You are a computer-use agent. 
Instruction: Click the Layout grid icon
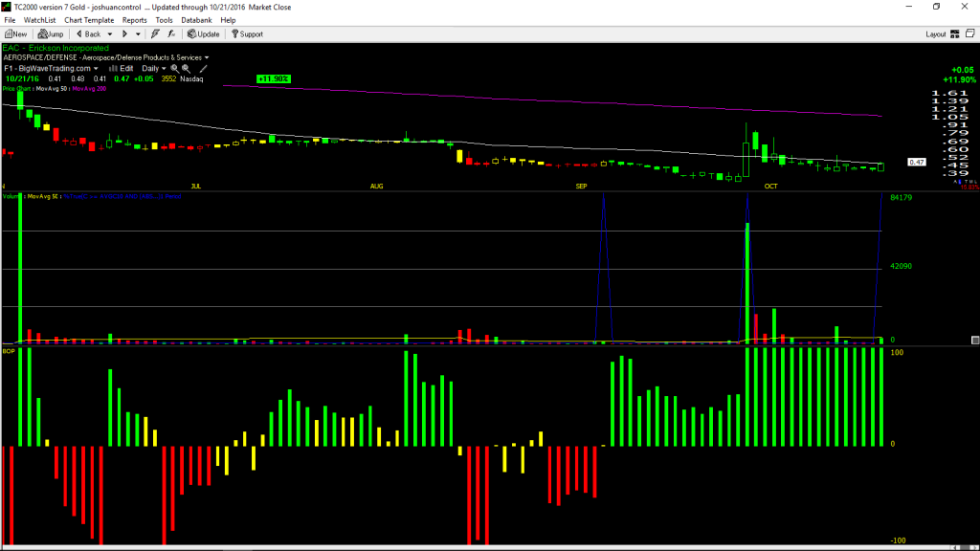(x=955, y=34)
